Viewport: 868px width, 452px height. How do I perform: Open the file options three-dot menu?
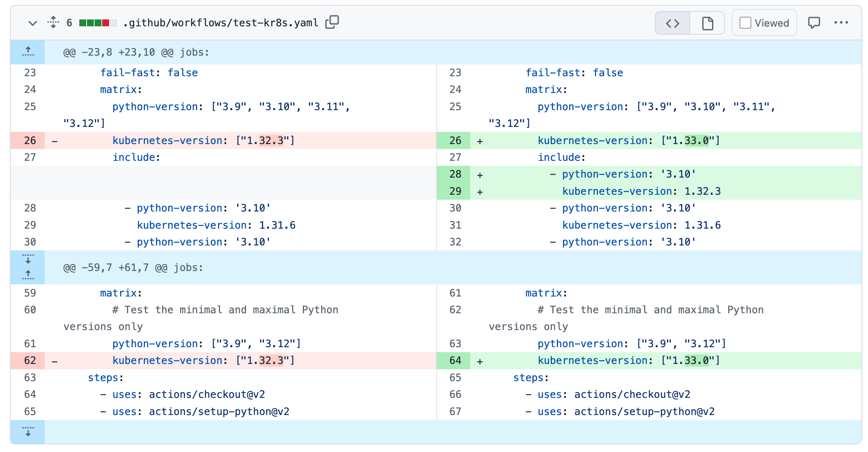click(841, 23)
